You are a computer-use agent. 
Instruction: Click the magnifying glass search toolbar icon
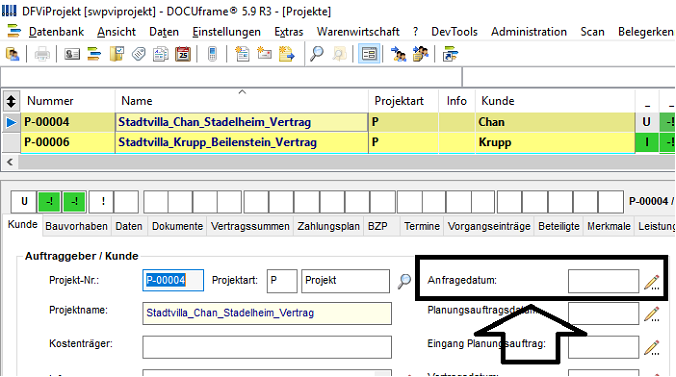(317, 54)
